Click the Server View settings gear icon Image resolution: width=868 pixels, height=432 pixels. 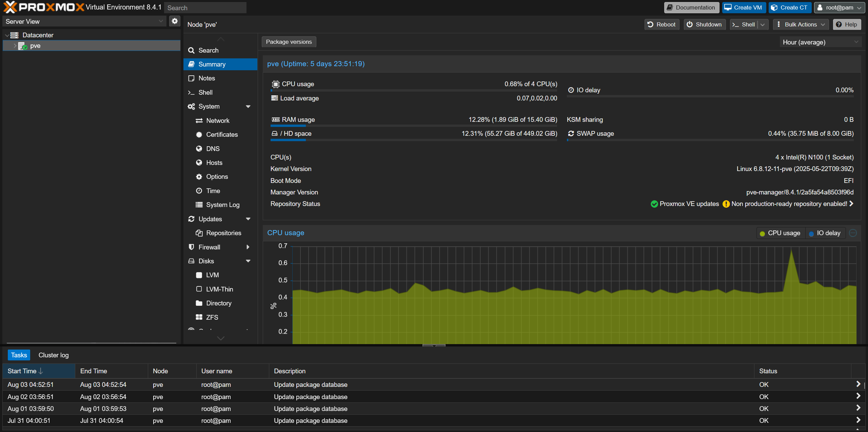click(x=175, y=21)
